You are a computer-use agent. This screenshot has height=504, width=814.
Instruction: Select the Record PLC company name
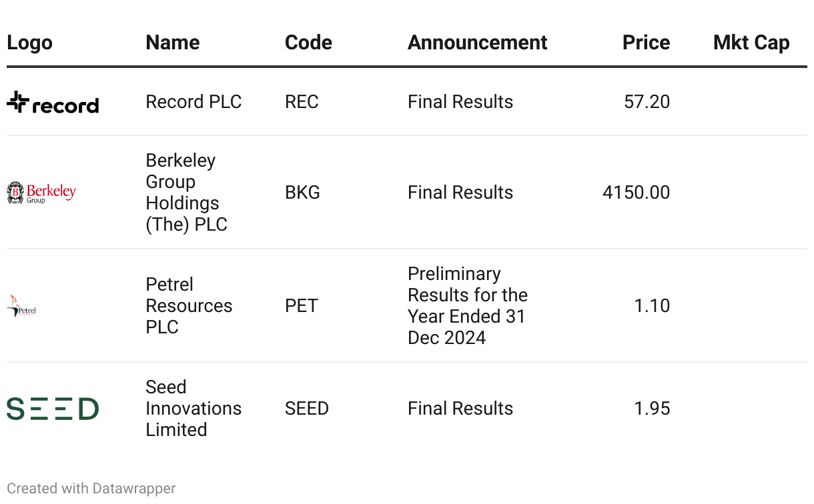193,102
